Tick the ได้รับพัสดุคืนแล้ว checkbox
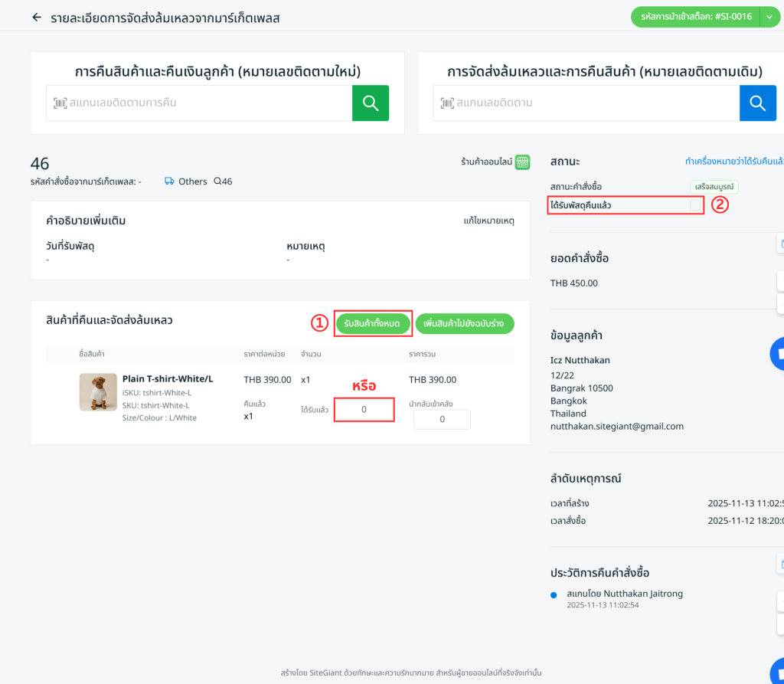Image resolution: width=784 pixels, height=684 pixels. click(695, 205)
